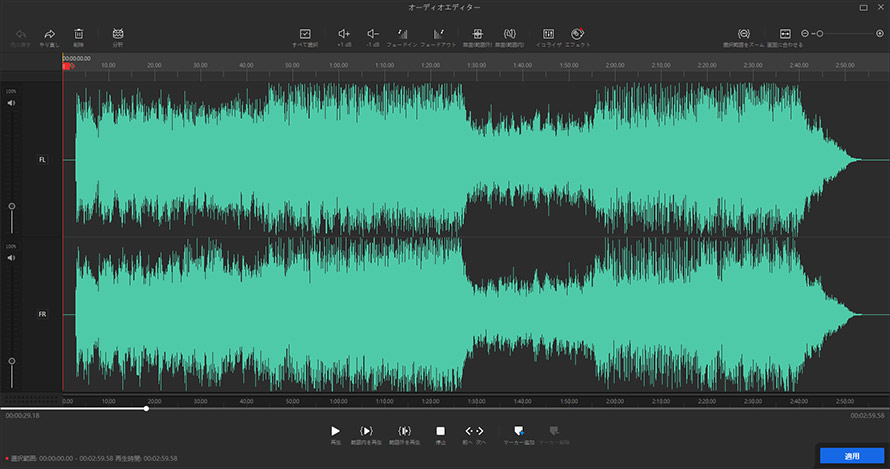Stop playback (停止) button
The height and width of the screenshot is (469, 890).
pos(440,431)
